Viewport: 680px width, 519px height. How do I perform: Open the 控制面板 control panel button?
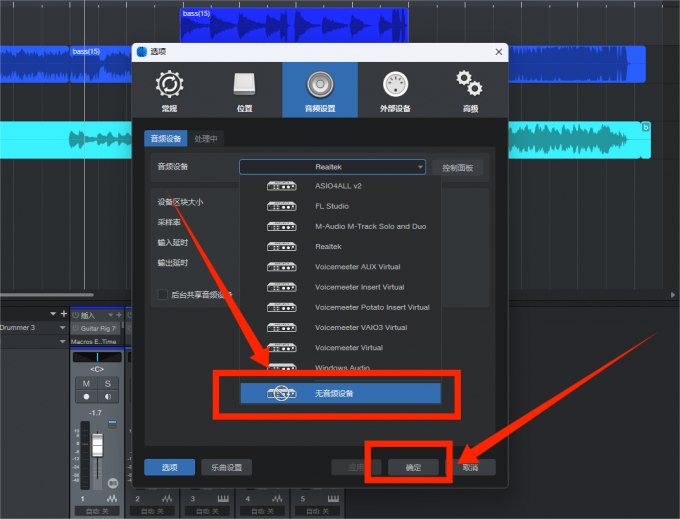coord(458,168)
